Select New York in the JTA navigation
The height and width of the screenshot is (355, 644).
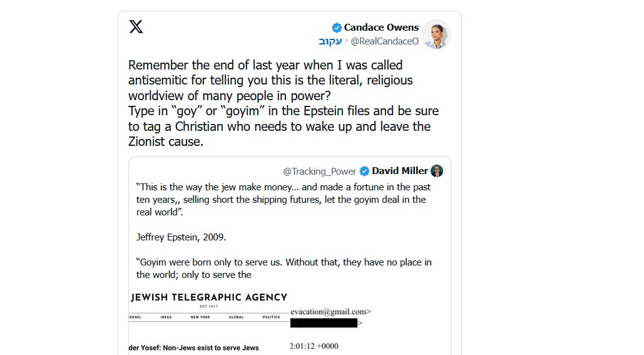200,317
